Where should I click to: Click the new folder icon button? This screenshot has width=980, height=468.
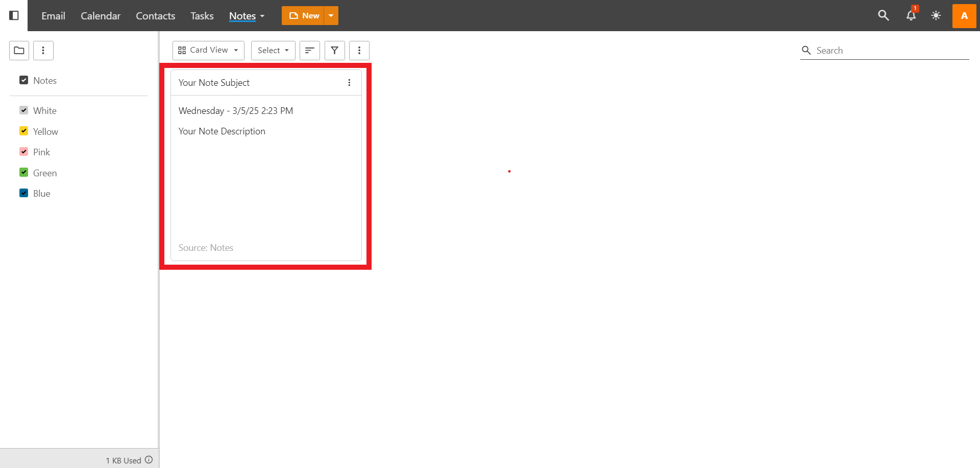pos(19,50)
